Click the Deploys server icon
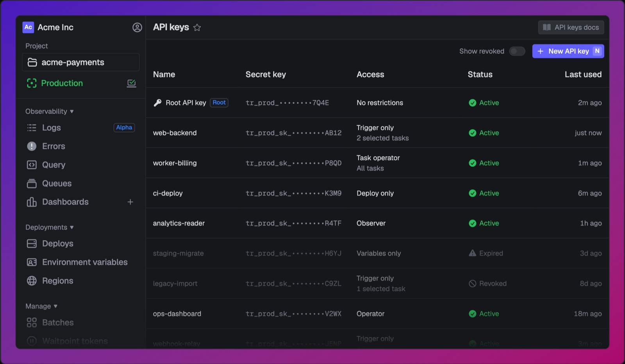 pos(32,244)
